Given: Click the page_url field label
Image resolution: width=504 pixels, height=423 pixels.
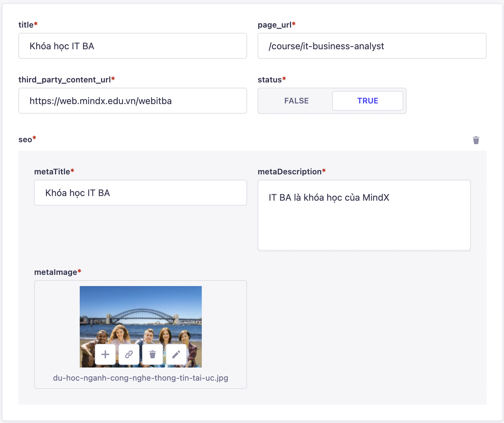Looking at the screenshot, I should point(275,25).
